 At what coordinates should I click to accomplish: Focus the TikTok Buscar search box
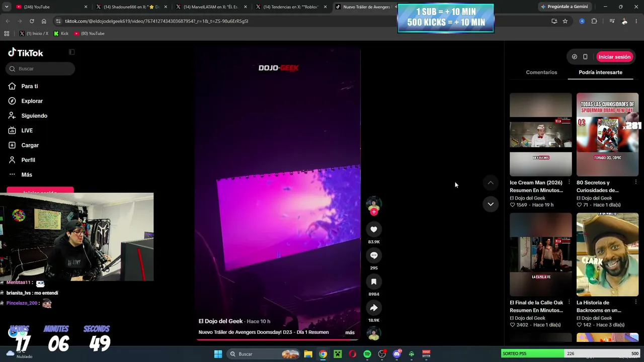tap(41, 68)
